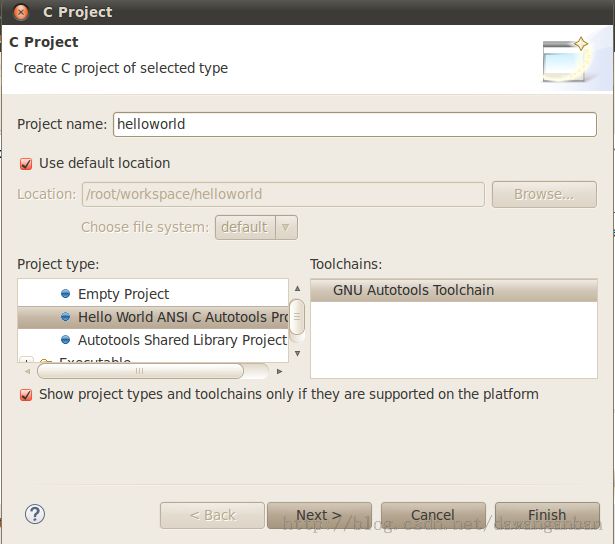Expand the Executable tree node
The image size is (615, 544).
26,360
